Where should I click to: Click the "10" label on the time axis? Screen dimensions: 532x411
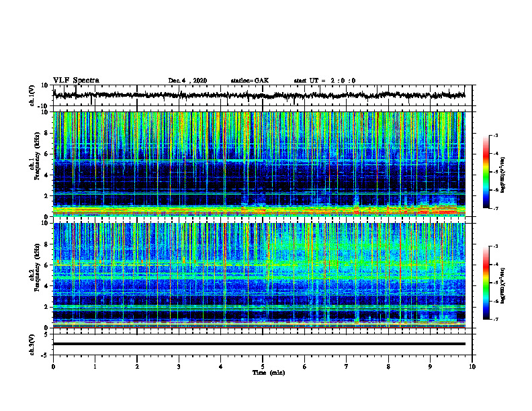click(472, 367)
